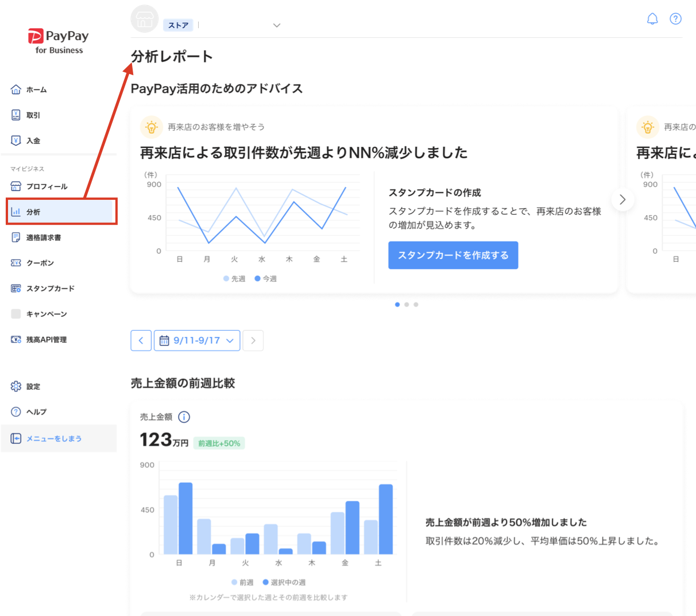This screenshot has height=616, width=696.
Task: Click the PayPay for Business logo
Action: pyautogui.click(x=59, y=41)
